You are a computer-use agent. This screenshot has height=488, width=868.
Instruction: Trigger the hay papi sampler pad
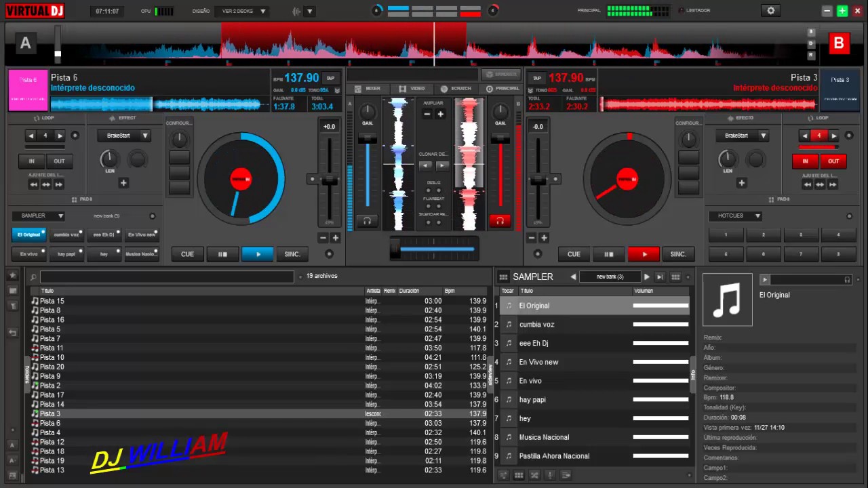pyautogui.click(x=66, y=253)
